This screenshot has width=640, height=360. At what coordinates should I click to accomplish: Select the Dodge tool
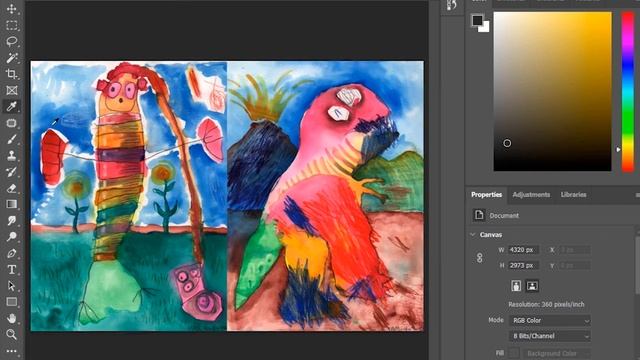click(x=11, y=237)
